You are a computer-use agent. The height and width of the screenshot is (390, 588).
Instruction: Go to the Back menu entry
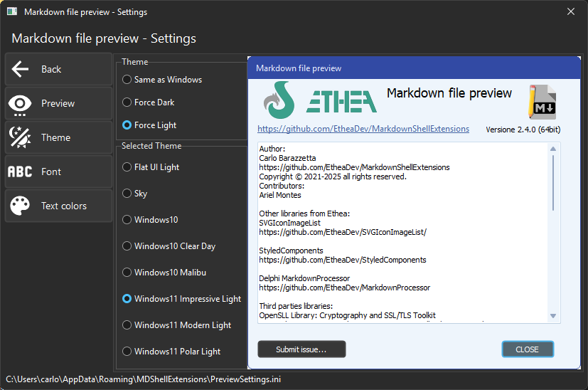click(58, 69)
